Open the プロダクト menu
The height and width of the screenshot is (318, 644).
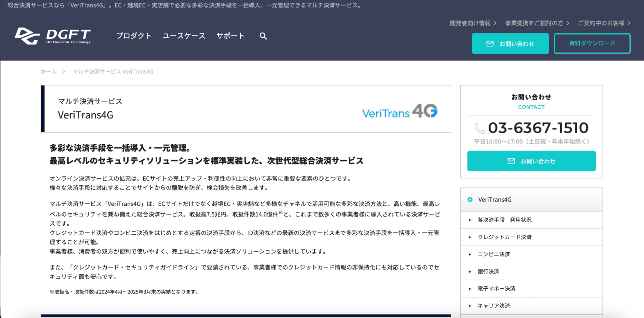tap(134, 36)
